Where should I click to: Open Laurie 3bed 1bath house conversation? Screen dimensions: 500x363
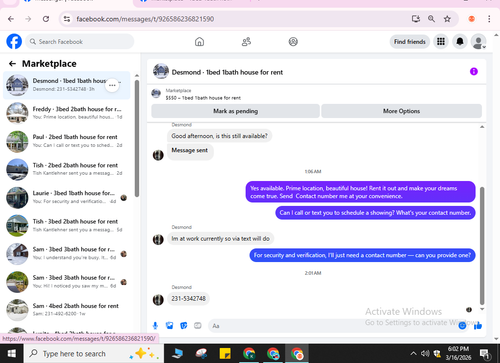(x=67, y=197)
